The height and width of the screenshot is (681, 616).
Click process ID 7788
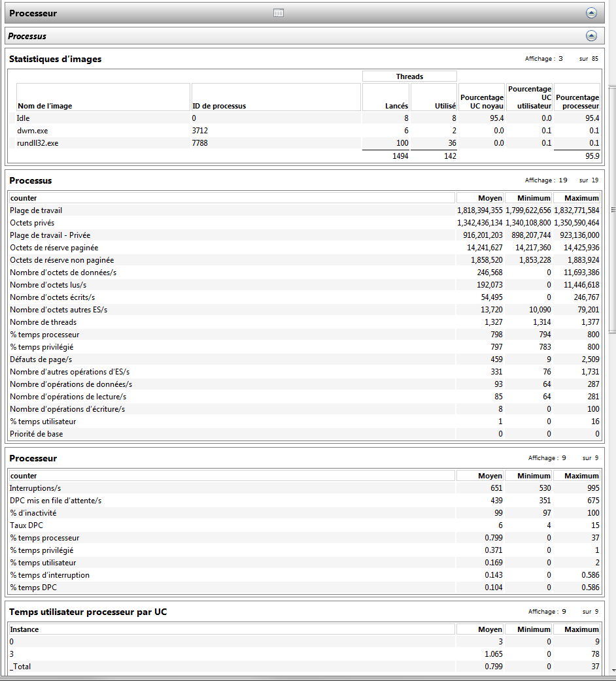coord(200,143)
